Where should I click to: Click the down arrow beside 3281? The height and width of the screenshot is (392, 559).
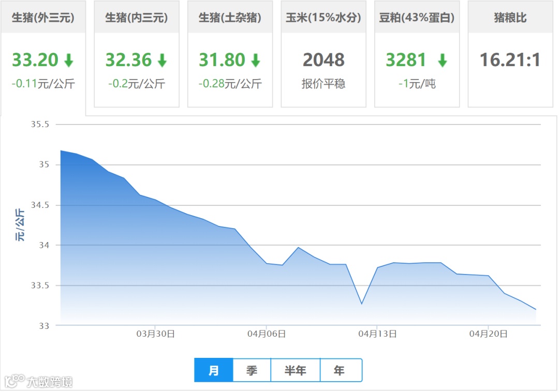443,60
